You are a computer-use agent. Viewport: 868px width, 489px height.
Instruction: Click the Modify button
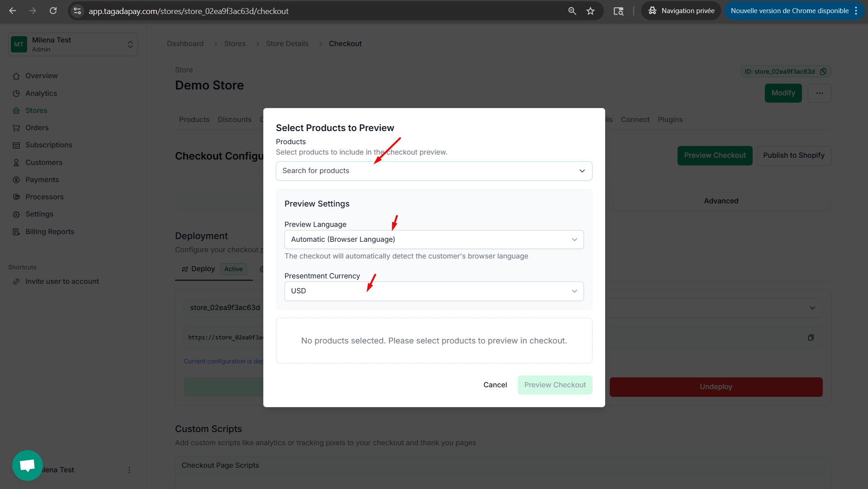(x=783, y=93)
